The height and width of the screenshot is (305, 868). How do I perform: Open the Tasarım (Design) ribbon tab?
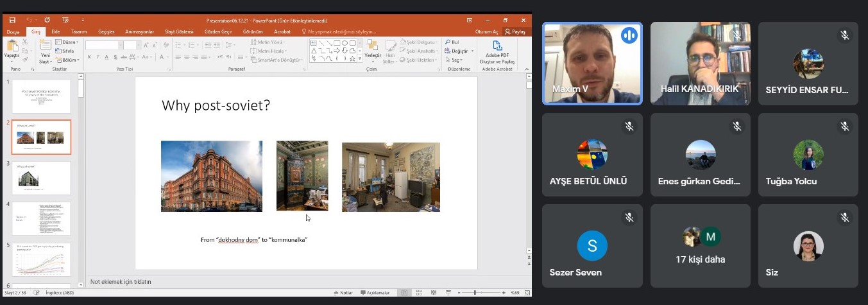point(79,31)
